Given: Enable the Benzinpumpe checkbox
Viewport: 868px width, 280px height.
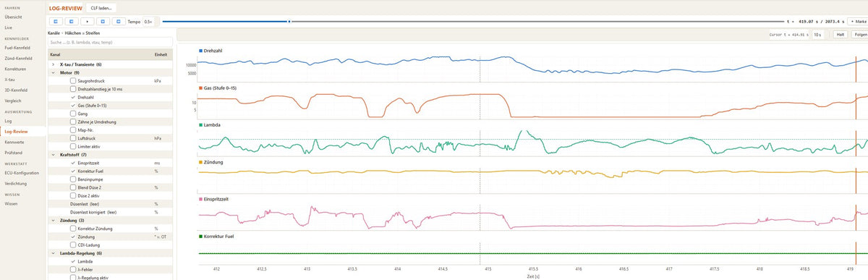Looking at the screenshot, I should [73, 179].
